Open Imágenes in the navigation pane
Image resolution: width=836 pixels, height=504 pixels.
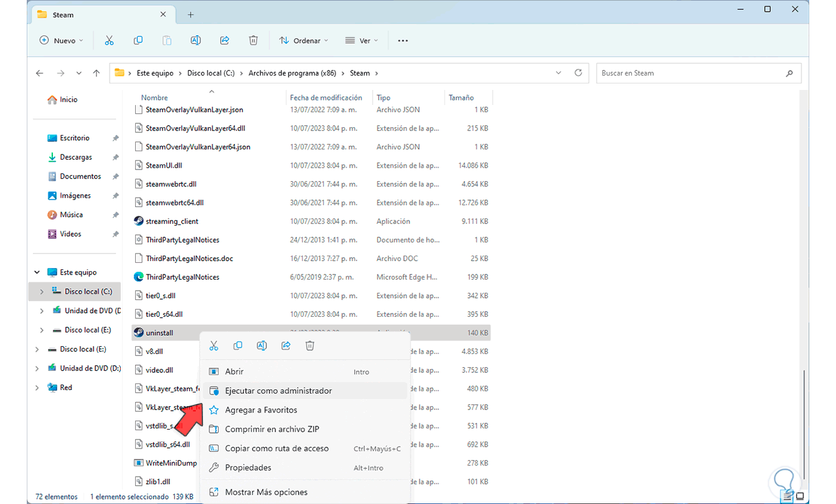click(x=75, y=196)
